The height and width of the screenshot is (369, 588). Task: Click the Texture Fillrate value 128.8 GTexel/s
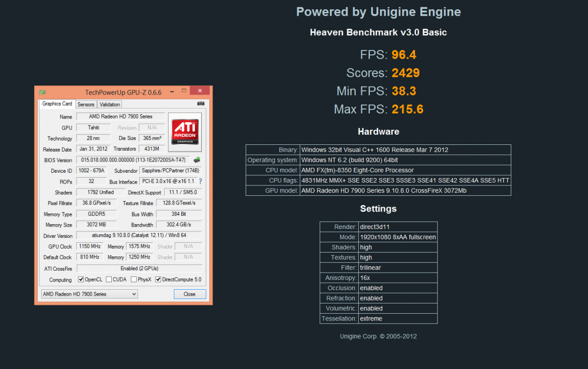pyautogui.click(x=179, y=203)
